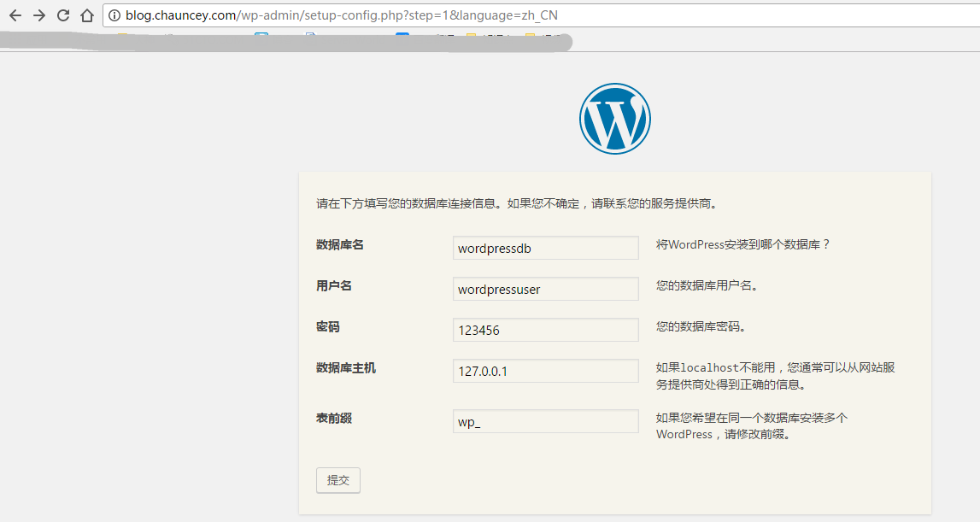Click the hint 您的数据库密码。
The height and width of the screenshot is (522, 980).
pos(701,327)
